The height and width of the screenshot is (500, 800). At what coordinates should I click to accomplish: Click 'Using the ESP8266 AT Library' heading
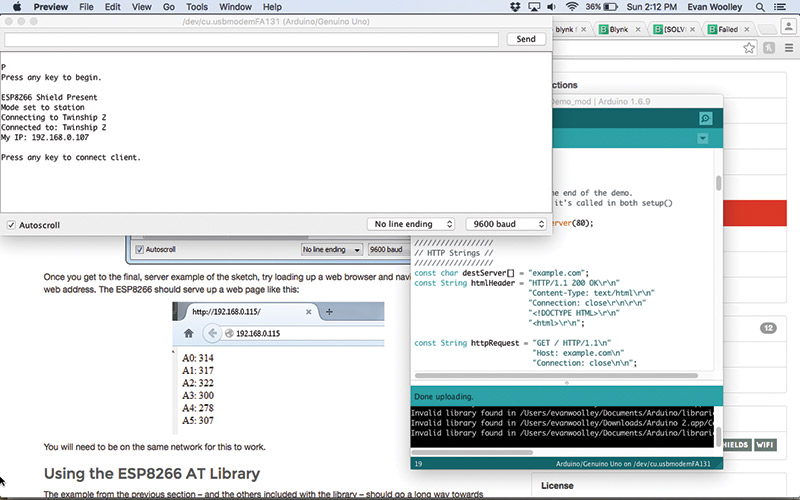point(152,473)
